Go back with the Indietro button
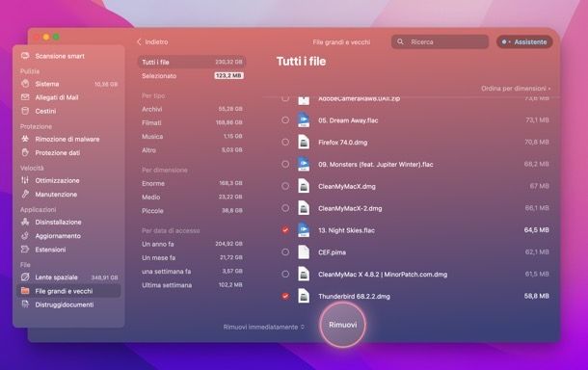Viewport: 588px width, 370px height. click(152, 42)
